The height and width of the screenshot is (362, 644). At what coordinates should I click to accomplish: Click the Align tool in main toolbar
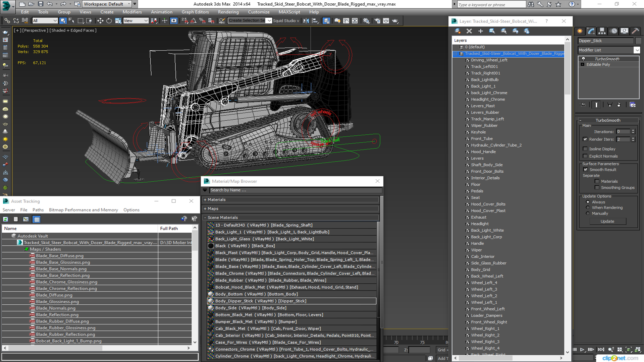(315, 21)
